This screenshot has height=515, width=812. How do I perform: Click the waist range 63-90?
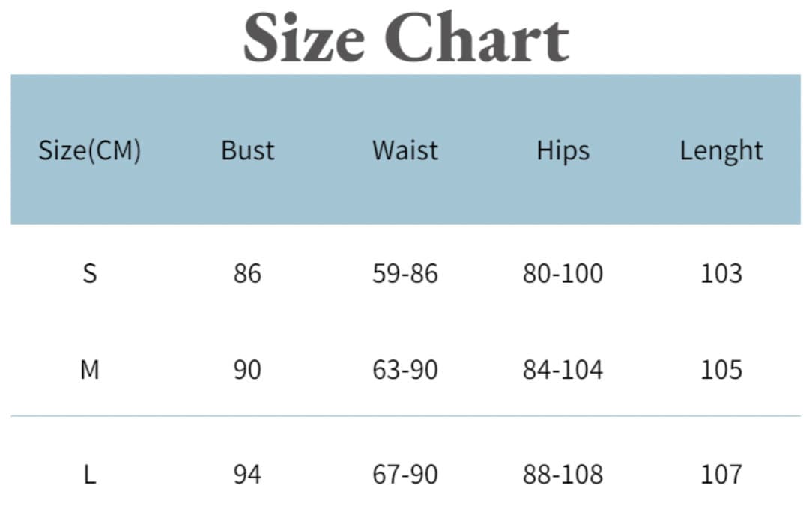[x=405, y=370]
